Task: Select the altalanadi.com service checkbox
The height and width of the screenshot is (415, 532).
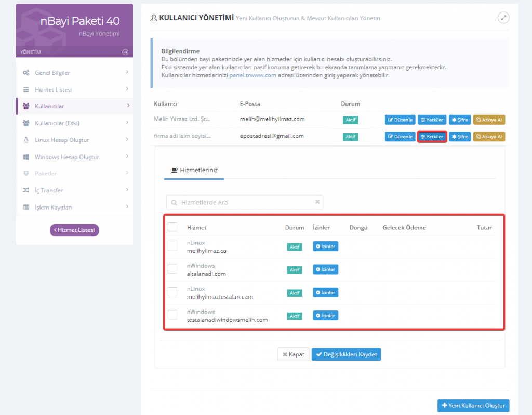Action: [x=172, y=269]
